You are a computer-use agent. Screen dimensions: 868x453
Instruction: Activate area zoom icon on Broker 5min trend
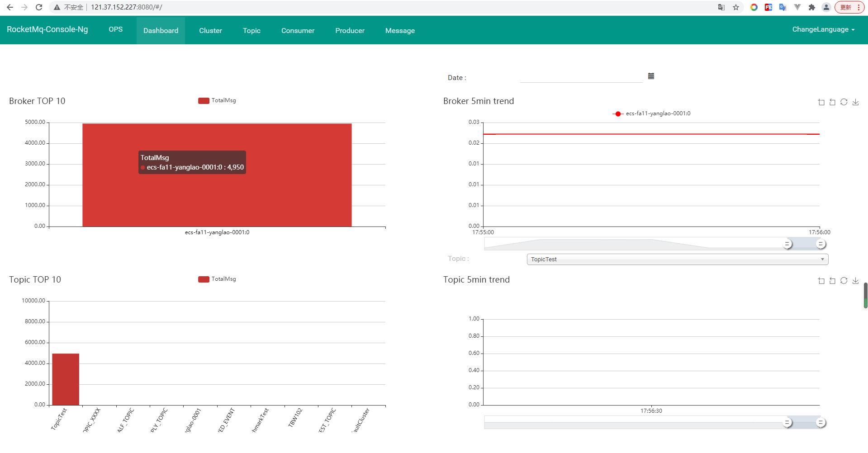(x=821, y=102)
